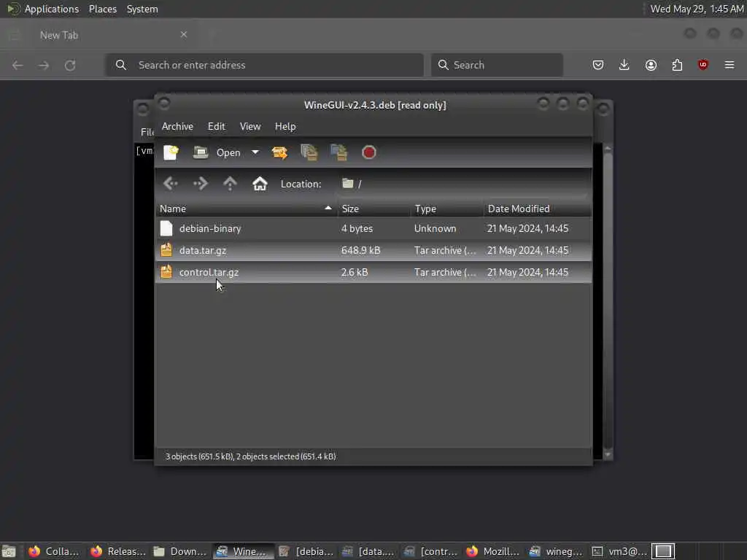Screen dimensions: 747x560
Task: Click the clock showing Wed May 29
Action: [697, 9]
